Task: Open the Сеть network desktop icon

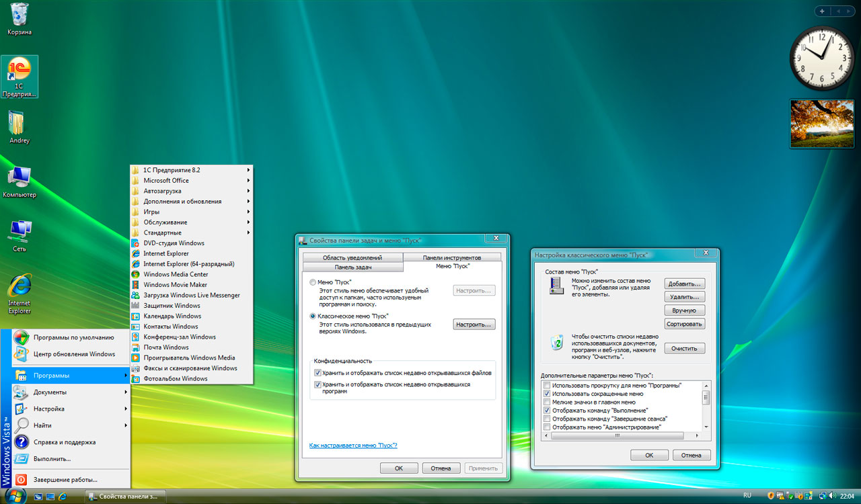Action: point(20,233)
